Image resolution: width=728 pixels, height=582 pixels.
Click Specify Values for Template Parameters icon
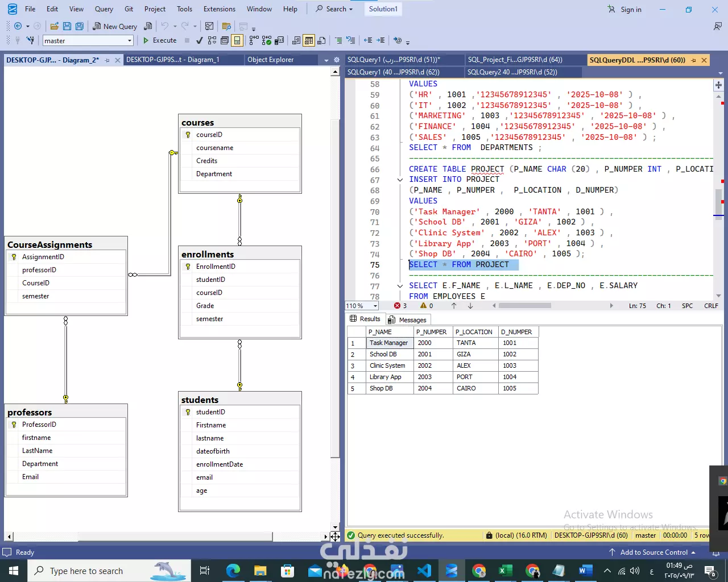398,40
